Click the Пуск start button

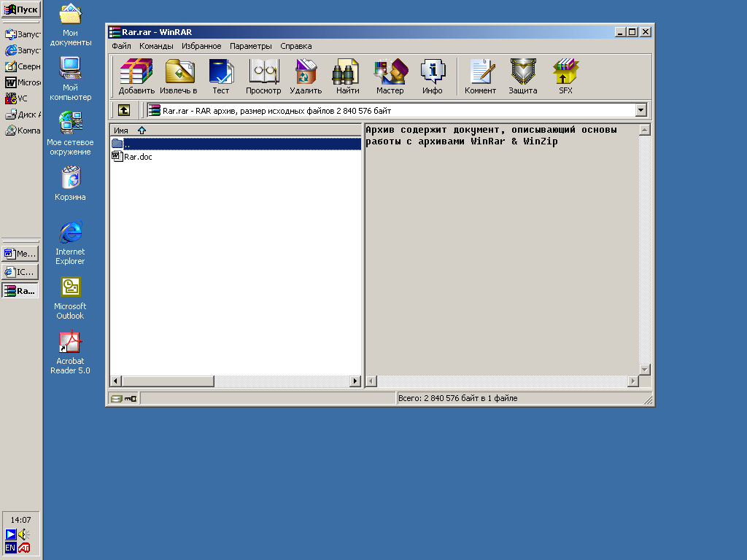click(x=21, y=9)
